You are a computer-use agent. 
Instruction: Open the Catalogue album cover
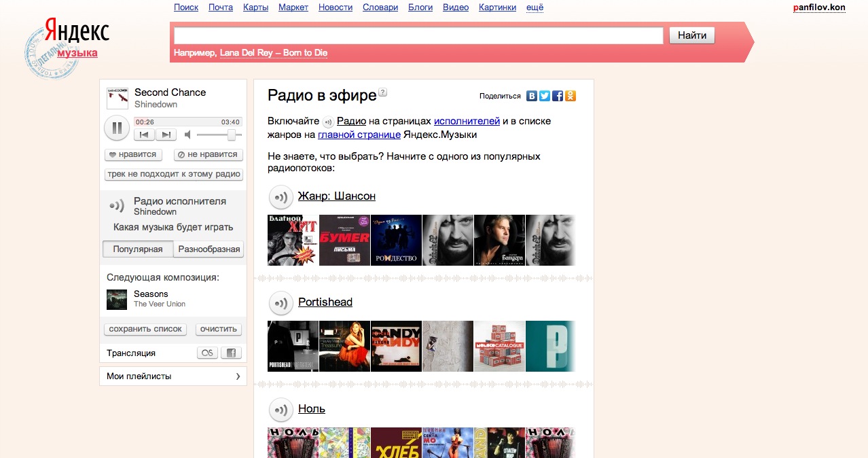[499, 346]
